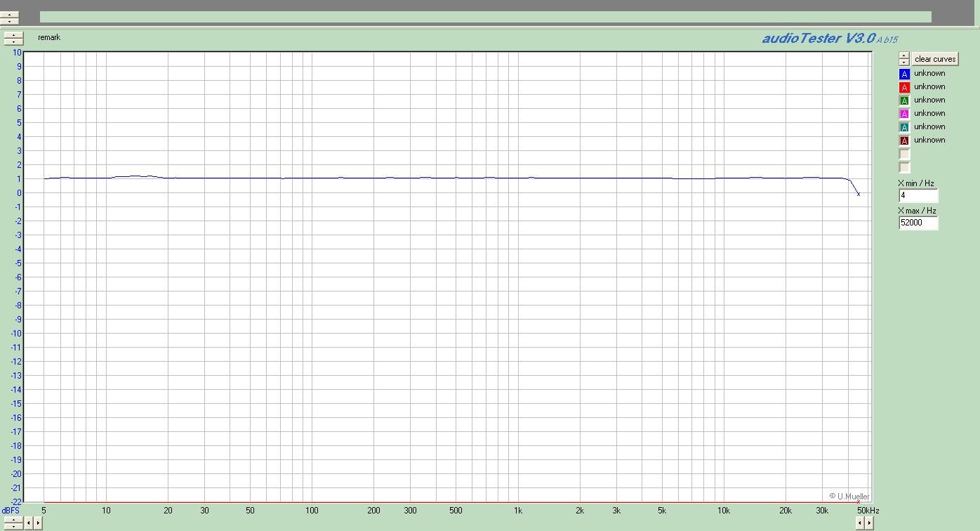Click the remark text label

coord(49,37)
